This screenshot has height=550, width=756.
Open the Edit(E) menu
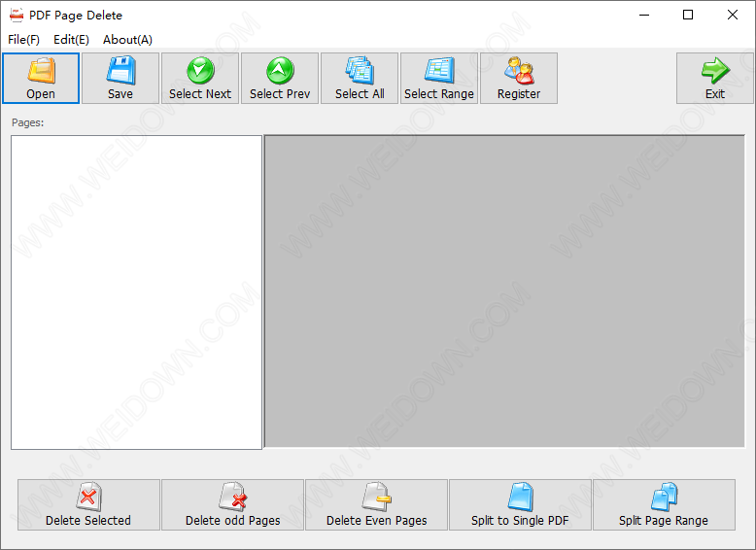pos(71,40)
